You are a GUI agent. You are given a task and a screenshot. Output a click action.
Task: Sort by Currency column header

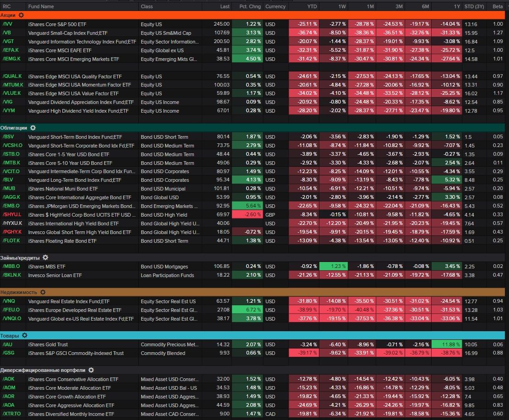pos(275,6)
